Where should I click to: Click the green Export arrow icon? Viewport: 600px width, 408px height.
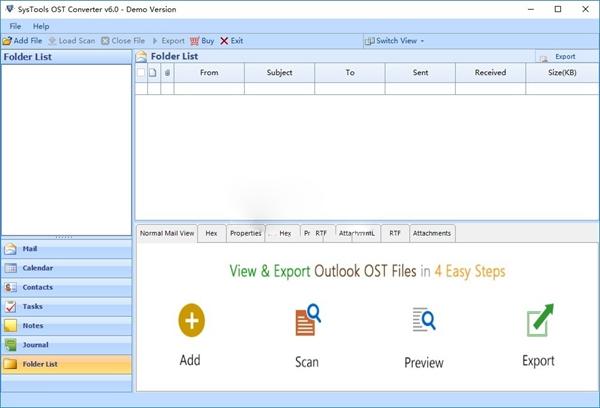[539, 321]
